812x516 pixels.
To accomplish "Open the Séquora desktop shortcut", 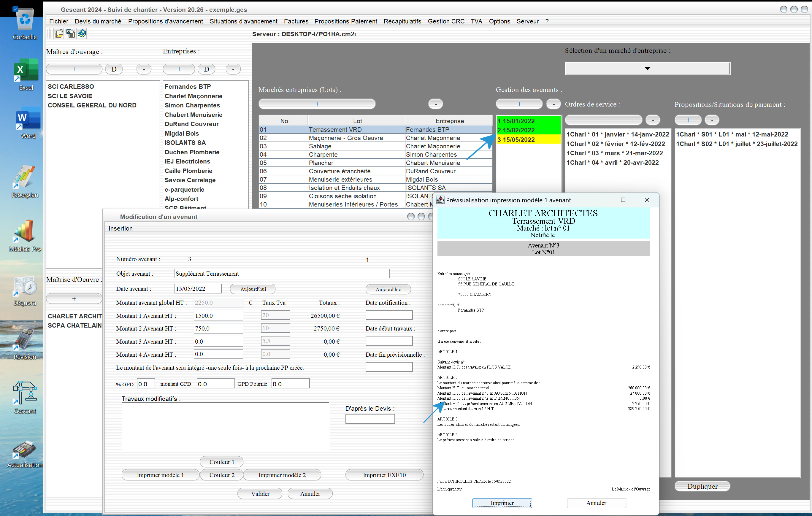I will tap(25, 290).
